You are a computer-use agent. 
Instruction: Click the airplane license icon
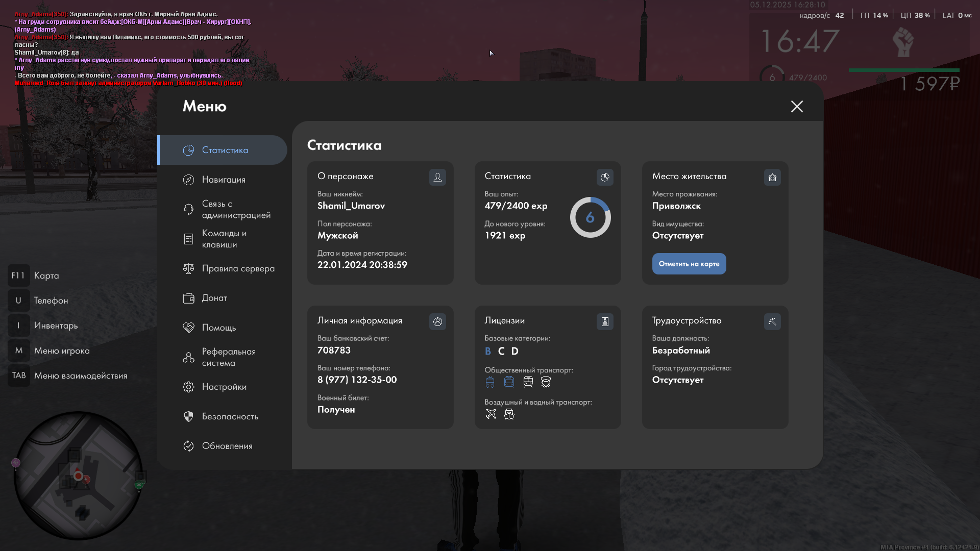click(x=491, y=414)
